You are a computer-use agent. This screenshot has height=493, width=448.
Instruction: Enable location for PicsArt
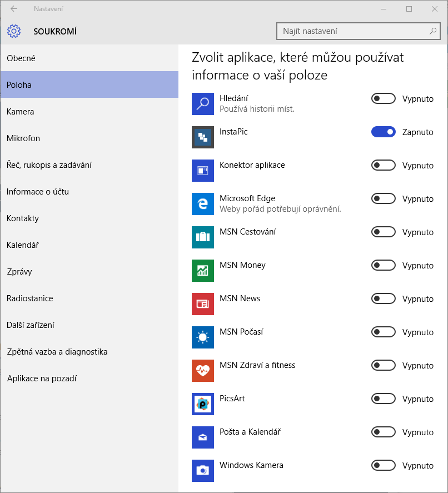pos(383,399)
